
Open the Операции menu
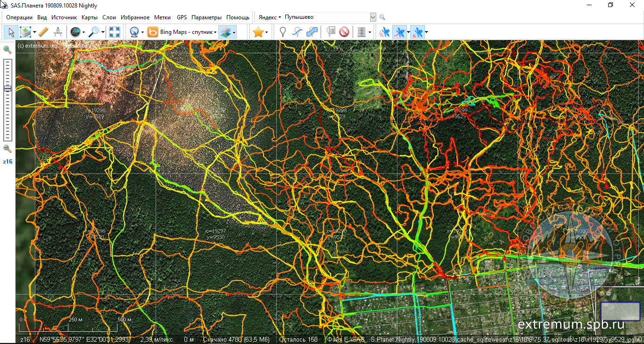tap(19, 17)
